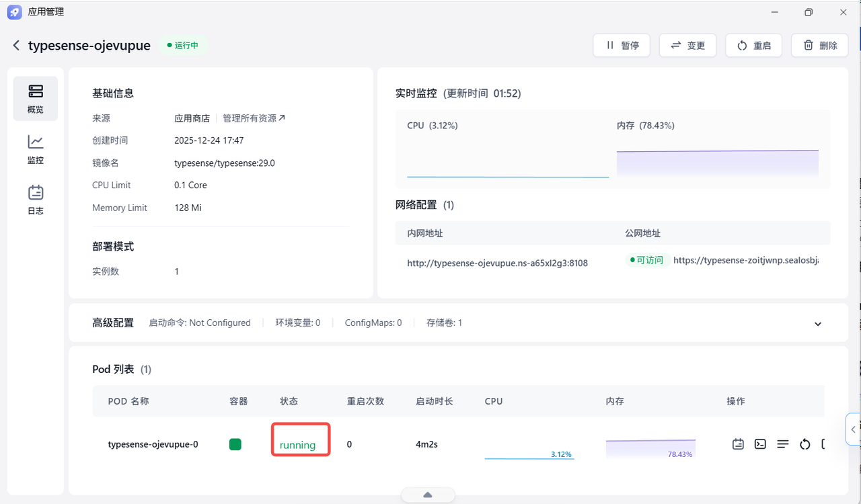Click the 运行中 status badge
Image resolution: width=861 pixels, height=504 pixels.
tap(183, 46)
